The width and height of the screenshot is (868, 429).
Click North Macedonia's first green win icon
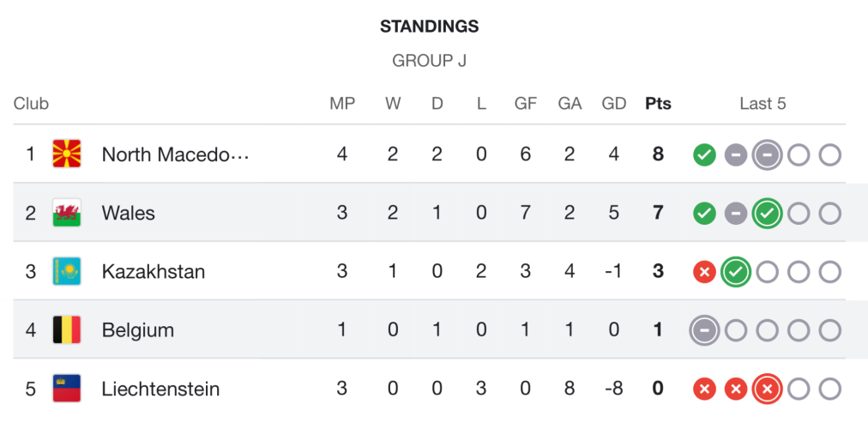[704, 155]
